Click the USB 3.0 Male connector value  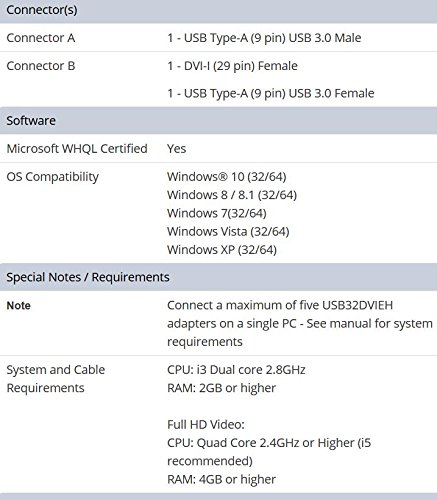pyautogui.click(x=264, y=38)
